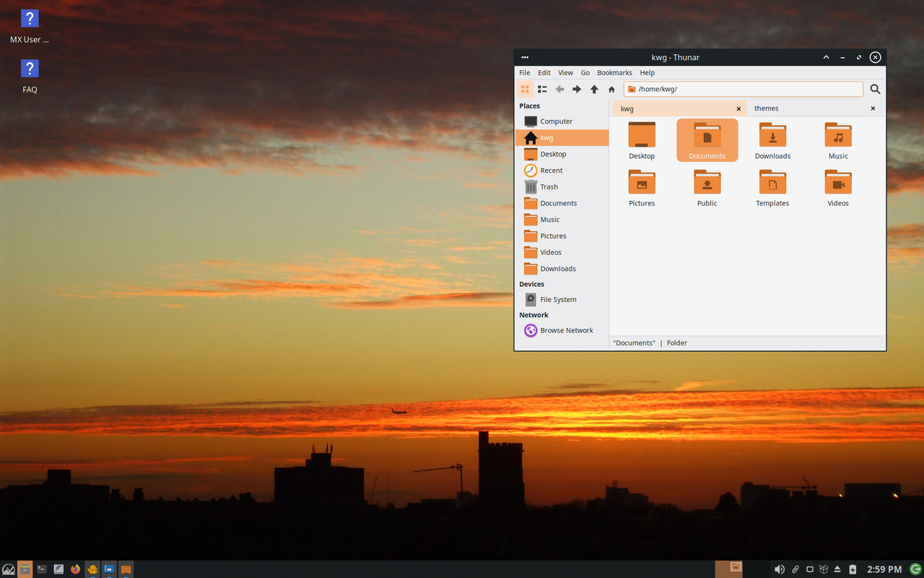
Task: Open the Firefox browser from the taskbar
Action: pos(75,569)
